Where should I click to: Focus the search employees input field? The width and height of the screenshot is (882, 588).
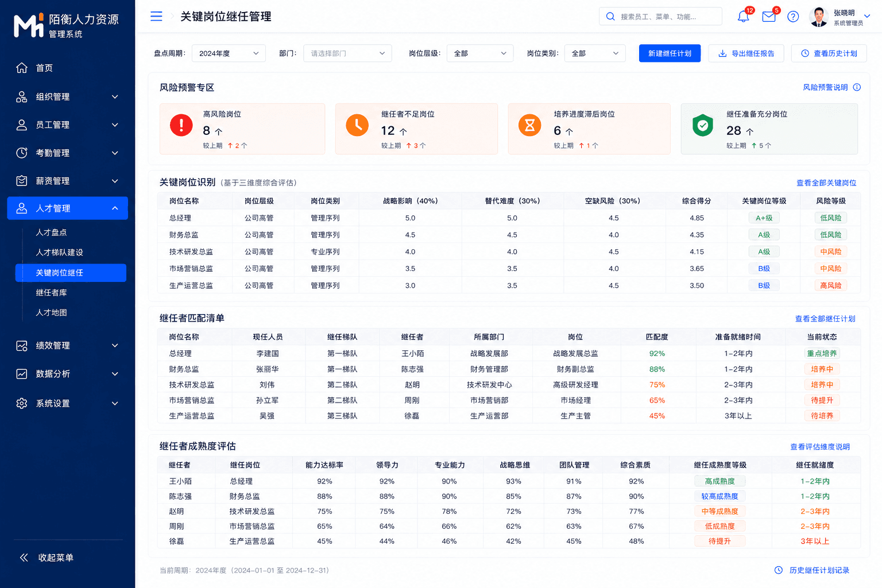point(660,17)
